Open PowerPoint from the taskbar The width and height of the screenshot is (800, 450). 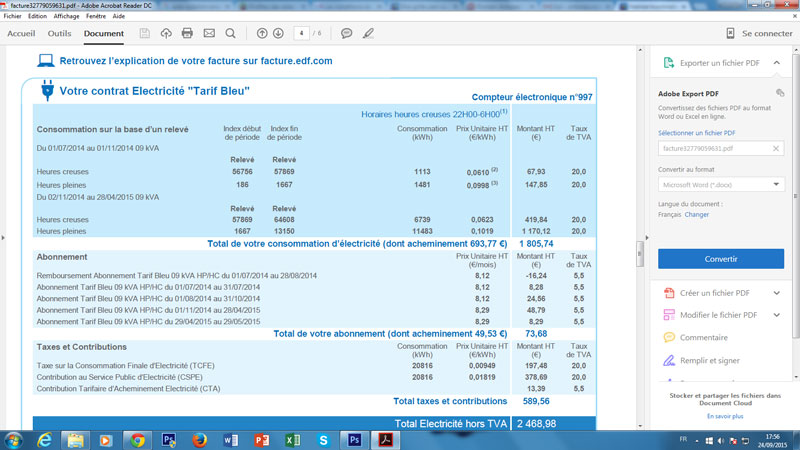(x=262, y=440)
